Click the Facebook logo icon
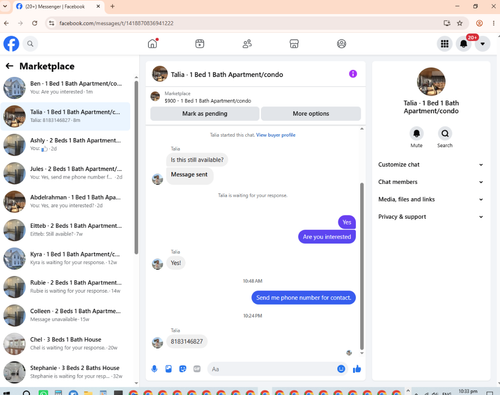Image resolution: width=500 pixels, height=395 pixels. coord(11,44)
